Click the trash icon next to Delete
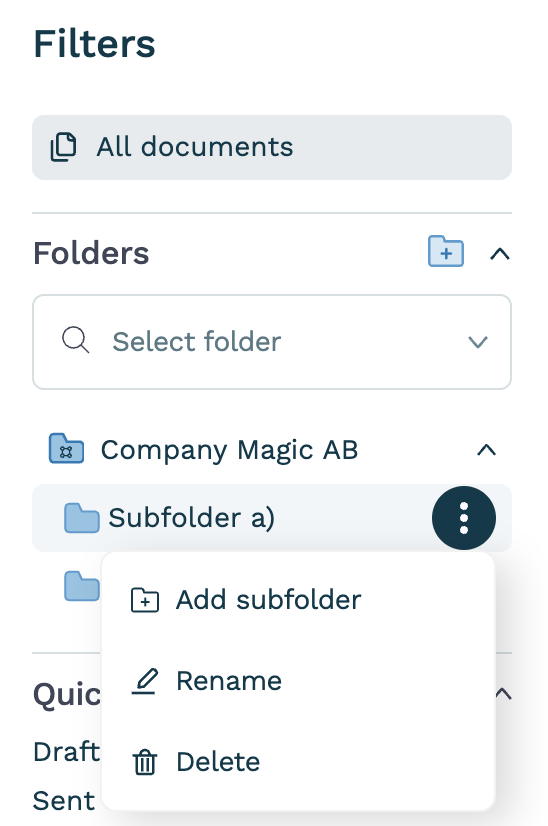548x826 pixels. [x=144, y=762]
